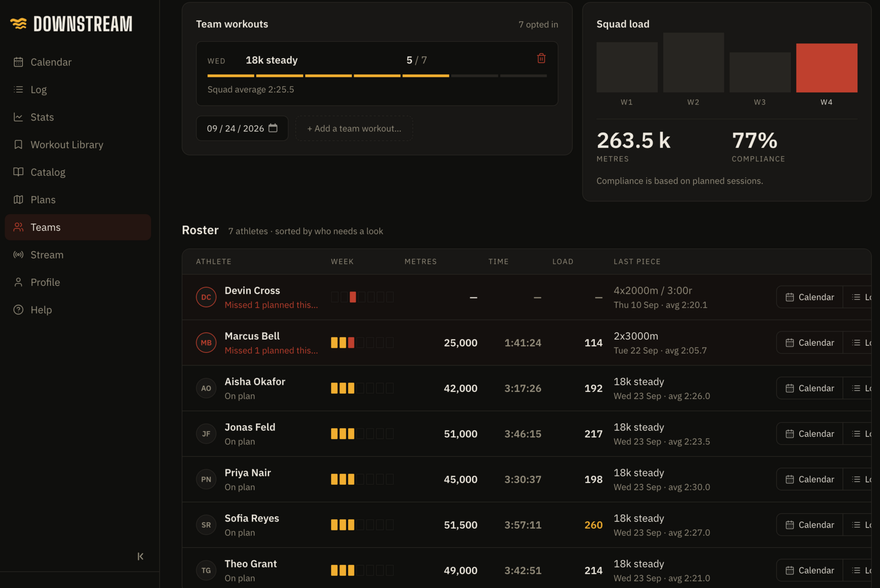Open Help in the sidebar
880x588 pixels.
pos(78,309)
